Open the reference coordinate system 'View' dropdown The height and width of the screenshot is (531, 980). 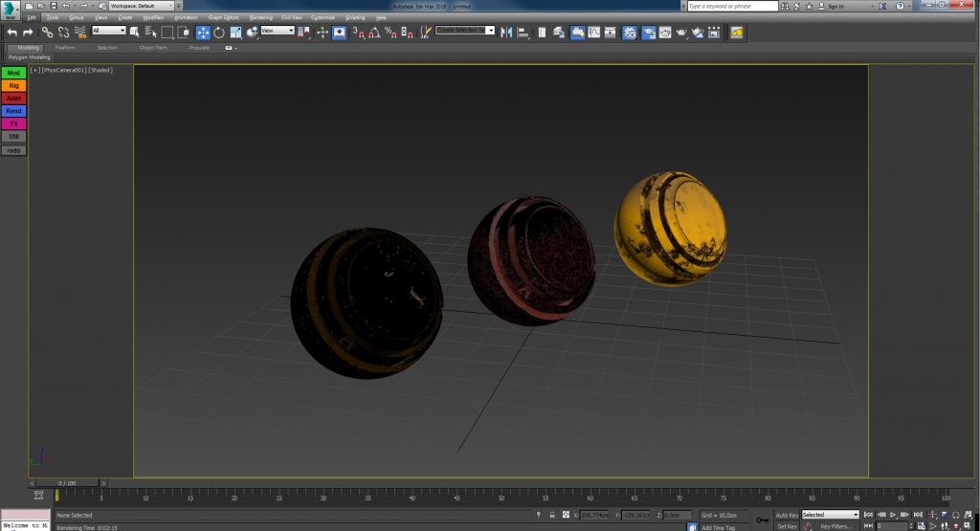click(278, 30)
